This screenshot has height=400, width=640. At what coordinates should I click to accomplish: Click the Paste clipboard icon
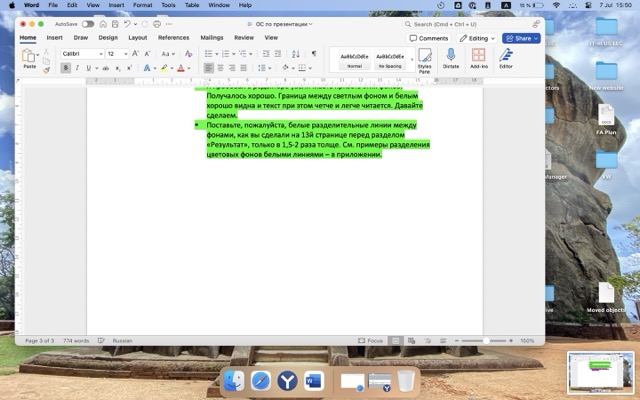(x=29, y=56)
